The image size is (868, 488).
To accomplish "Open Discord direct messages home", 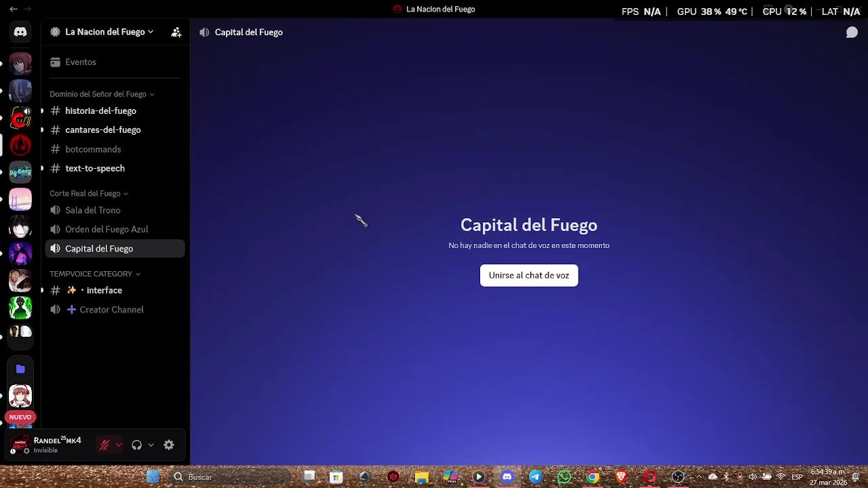I will tap(20, 32).
